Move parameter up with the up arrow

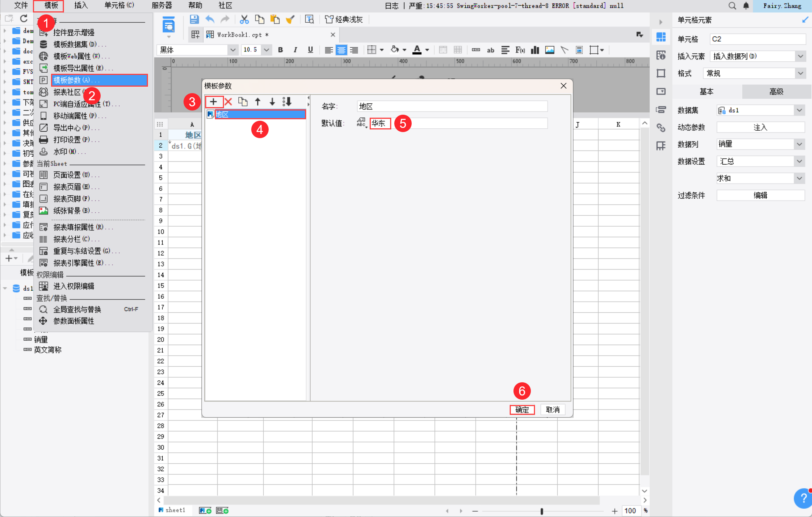258,101
